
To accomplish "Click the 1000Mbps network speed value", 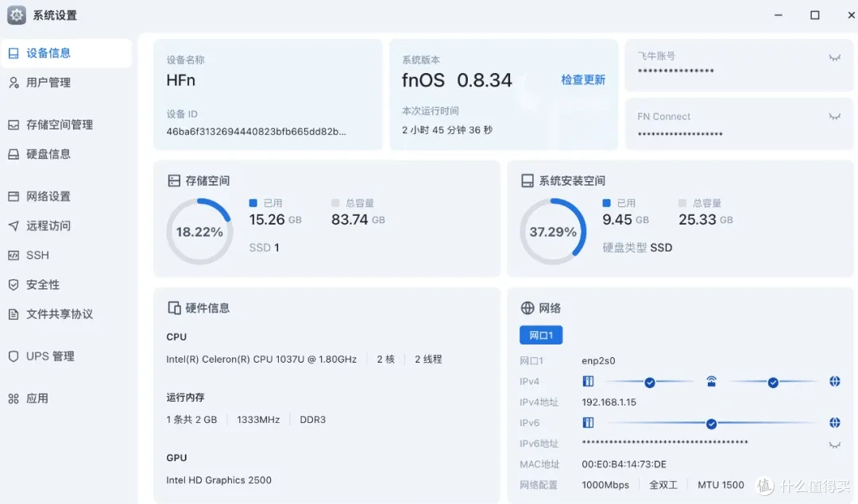I will tap(605, 486).
